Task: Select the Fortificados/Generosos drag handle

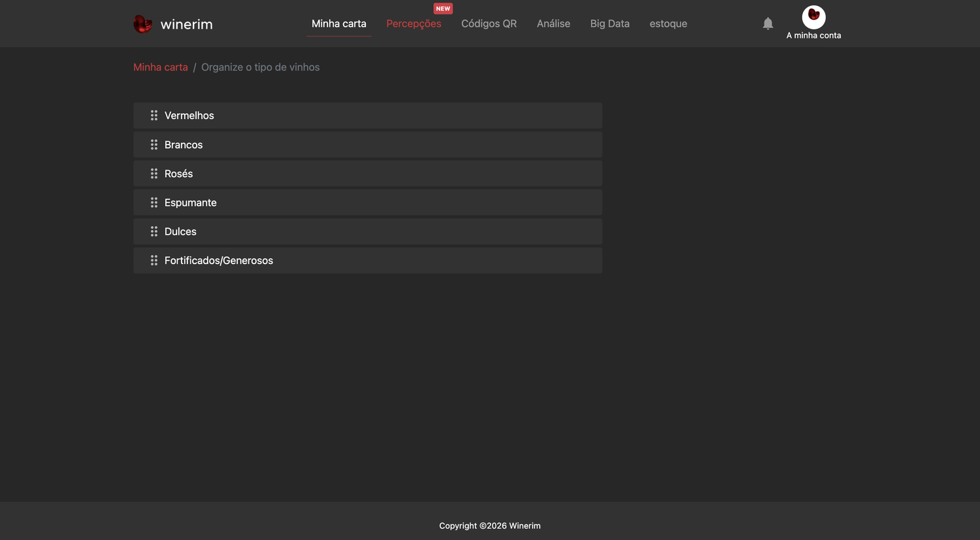Action: (154, 260)
